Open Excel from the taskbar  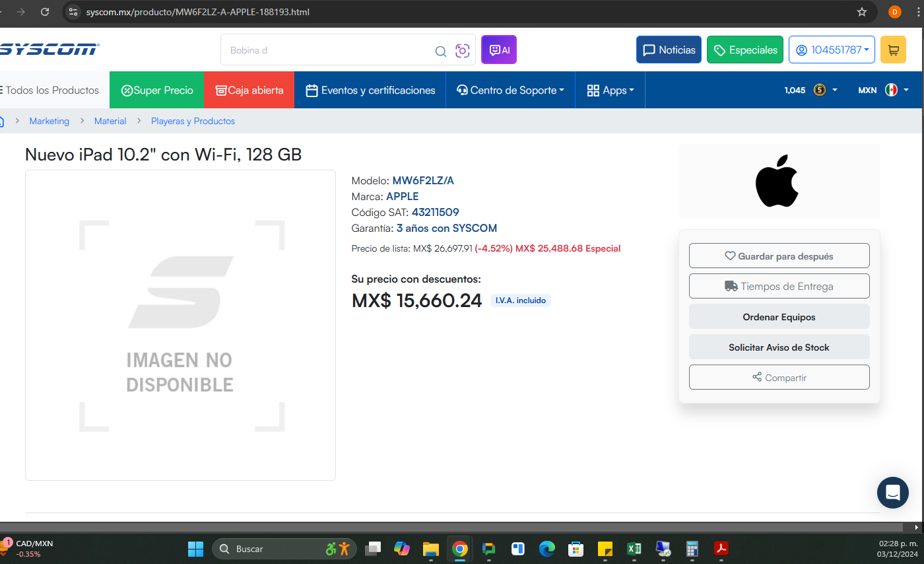point(634,549)
